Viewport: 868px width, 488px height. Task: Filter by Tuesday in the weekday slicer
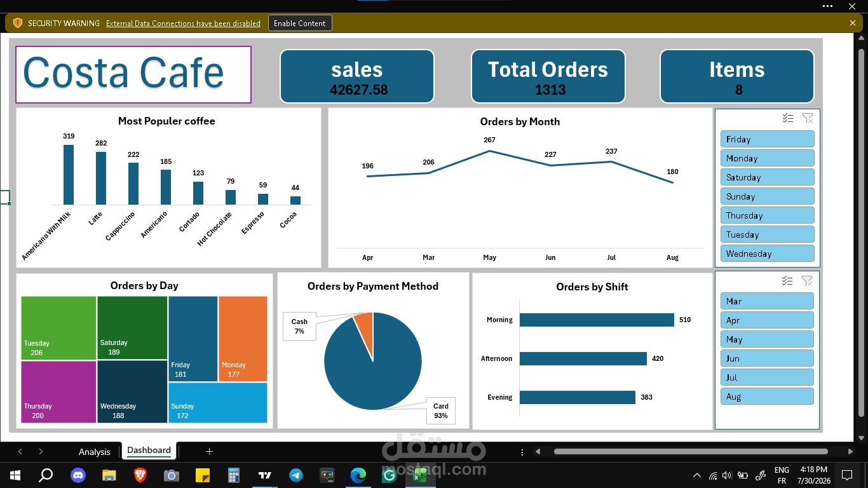[767, 234]
